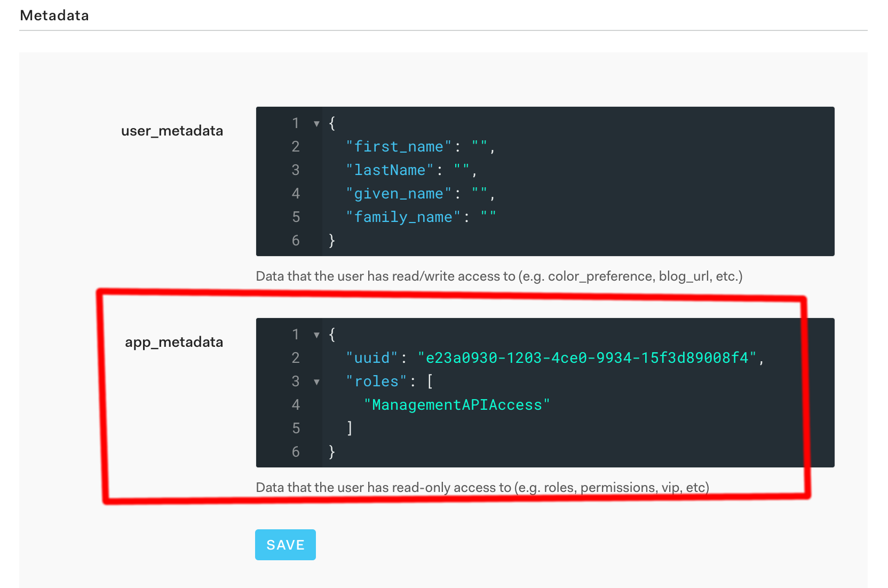This screenshot has width=888, height=588.
Task: Click the empty value of "given_name"
Action: [x=479, y=194]
